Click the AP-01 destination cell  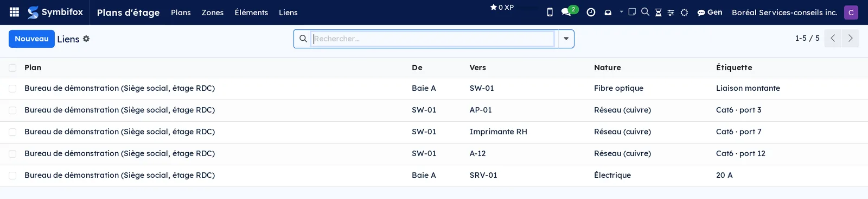pyautogui.click(x=481, y=110)
